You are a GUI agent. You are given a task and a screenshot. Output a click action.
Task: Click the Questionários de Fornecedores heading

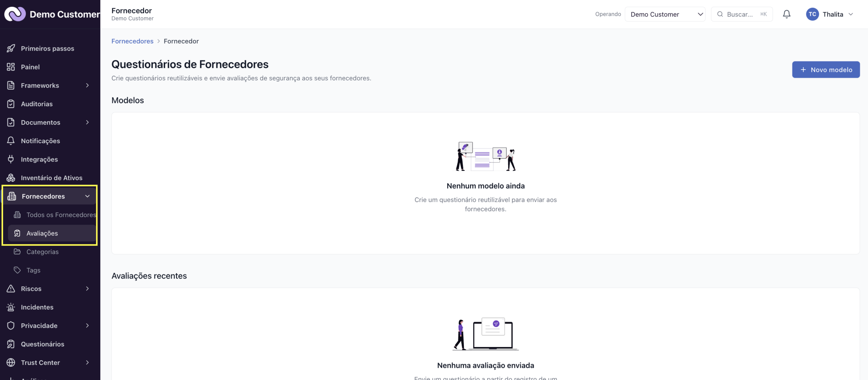pos(190,64)
